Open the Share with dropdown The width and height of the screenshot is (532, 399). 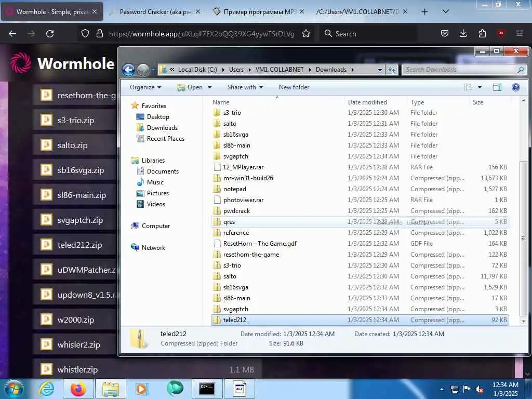point(245,87)
